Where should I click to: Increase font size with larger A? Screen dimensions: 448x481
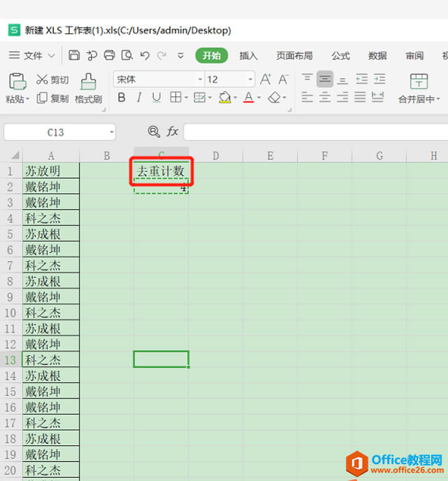pos(265,79)
